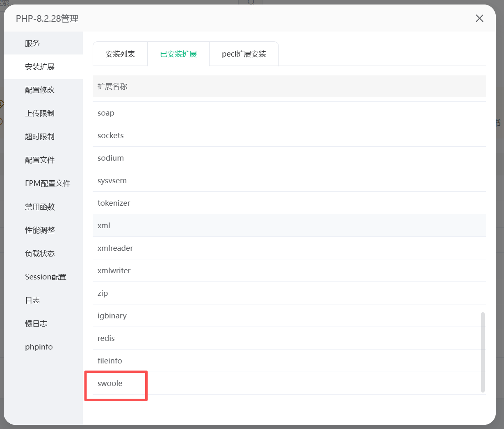Open 禁用函数 page
This screenshot has width=504, height=429.
pos(40,207)
